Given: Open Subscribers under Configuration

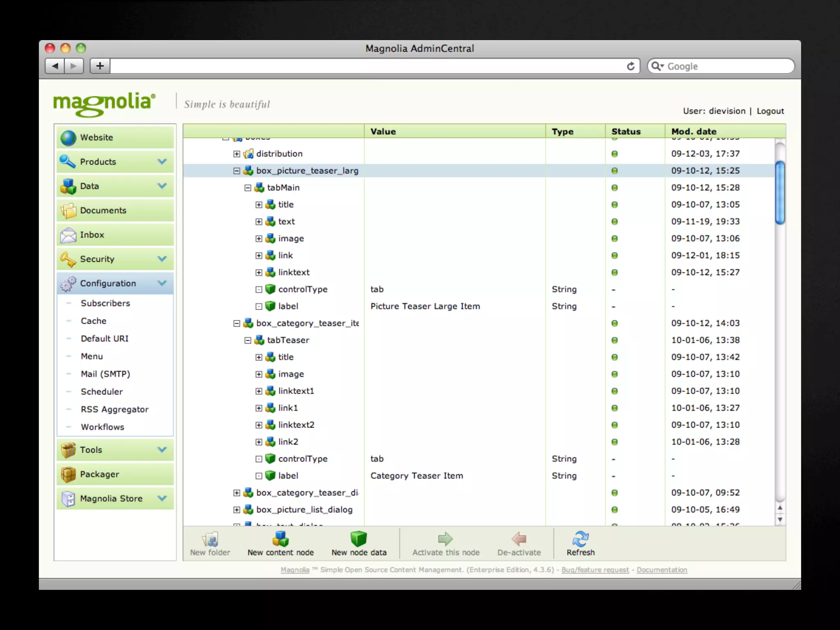Looking at the screenshot, I should (x=105, y=303).
